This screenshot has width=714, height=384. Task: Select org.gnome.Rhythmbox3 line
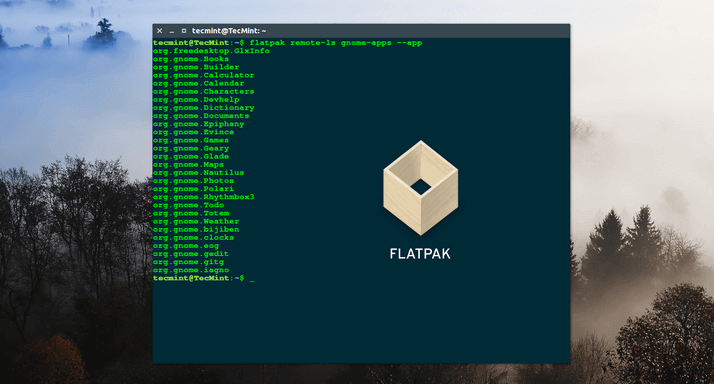pos(204,197)
